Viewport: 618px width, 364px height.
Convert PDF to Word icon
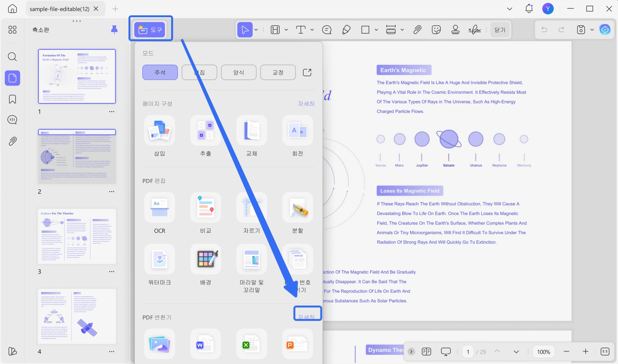pos(206,344)
